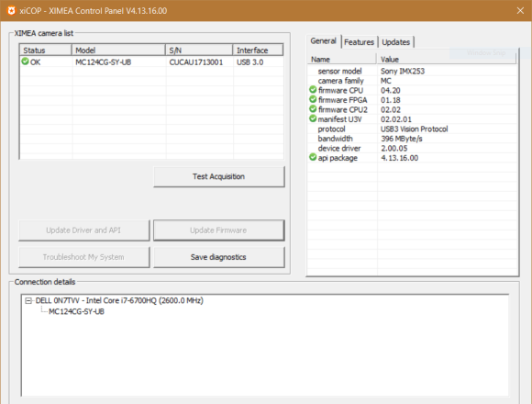Click Save diagnostics button
This screenshot has width=532, height=404.
(x=219, y=257)
